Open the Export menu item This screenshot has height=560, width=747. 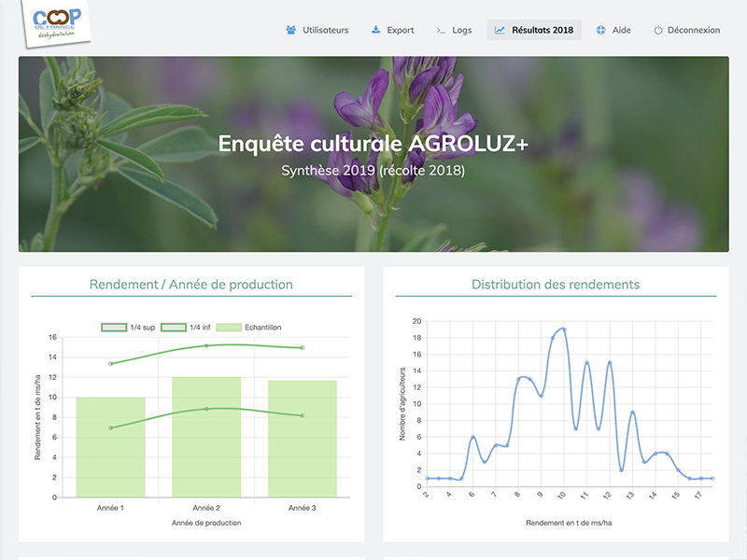click(392, 30)
